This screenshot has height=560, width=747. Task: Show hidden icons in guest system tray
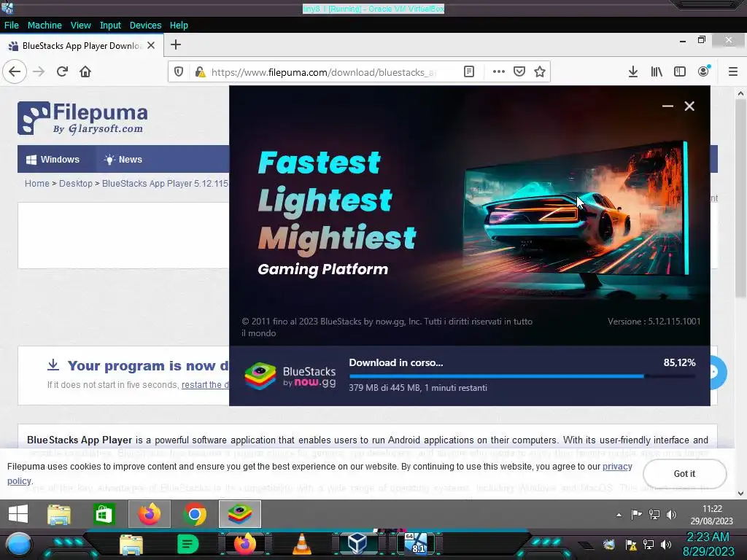[619, 515]
